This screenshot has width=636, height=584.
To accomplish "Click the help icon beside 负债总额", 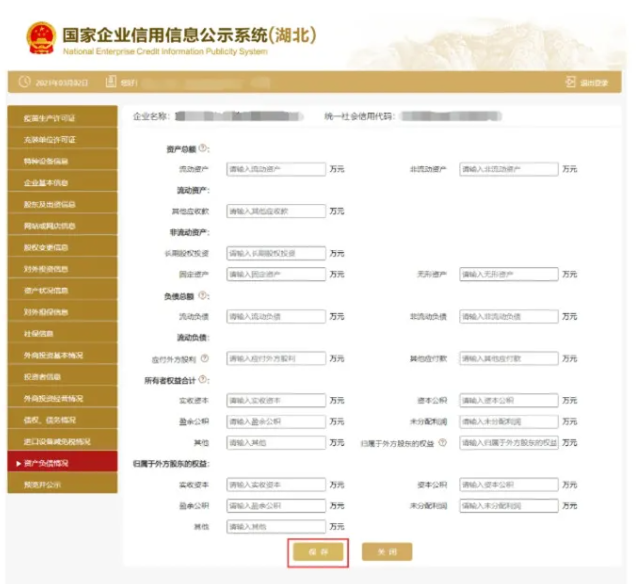I will tap(203, 296).
